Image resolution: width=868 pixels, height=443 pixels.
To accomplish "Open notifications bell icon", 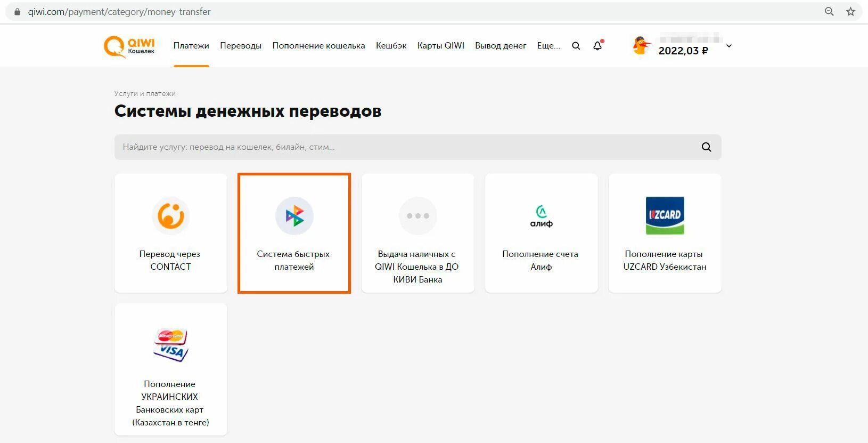I will tap(597, 46).
